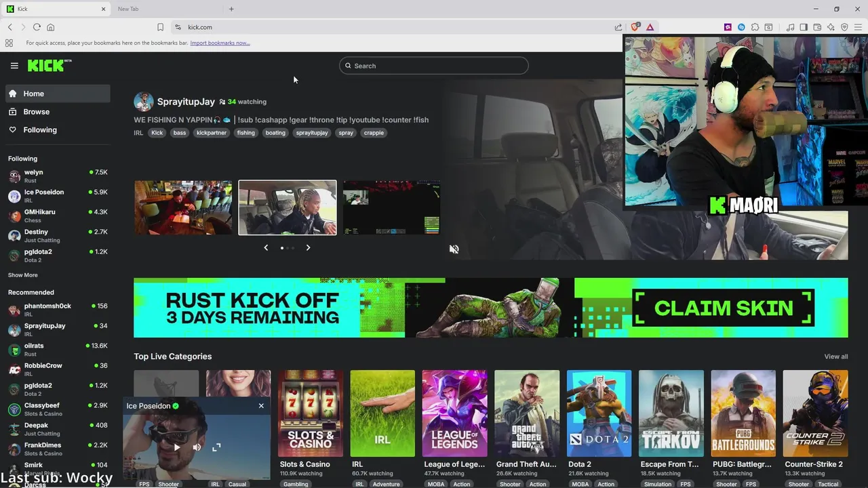Open Counter-Strike 2 category card
Image resolution: width=868 pixels, height=488 pixels.
pos(815,413)
